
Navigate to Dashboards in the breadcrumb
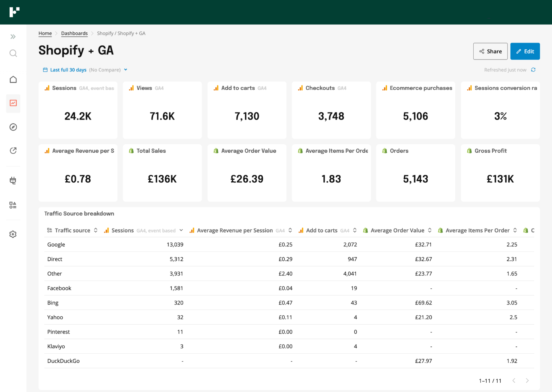click(74, 33)
